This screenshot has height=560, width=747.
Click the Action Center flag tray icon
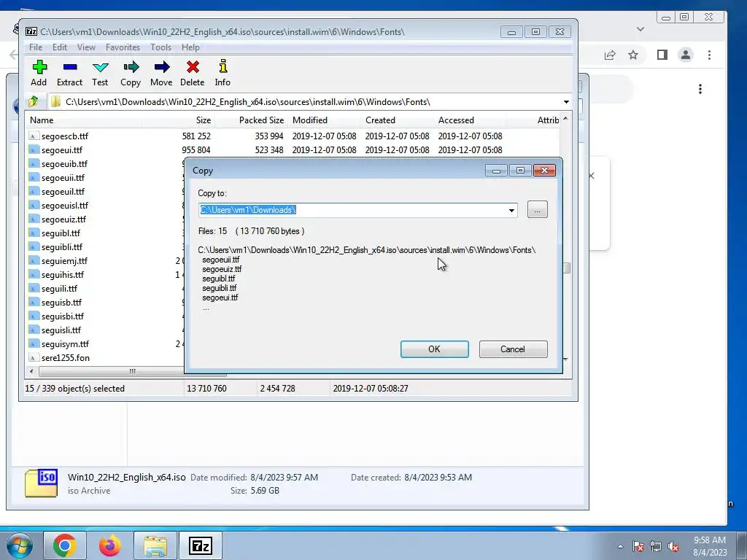638,546
